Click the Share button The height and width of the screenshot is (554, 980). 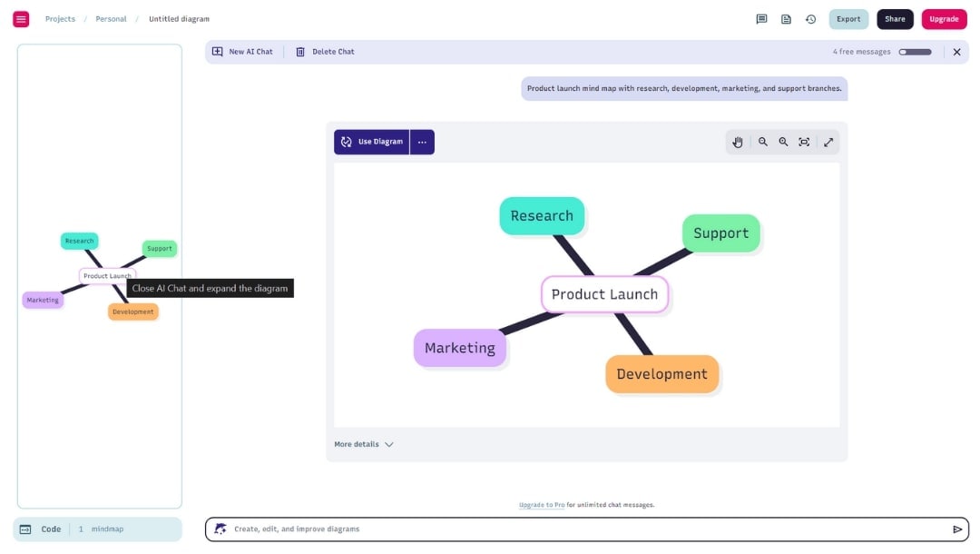coord(895,19)
